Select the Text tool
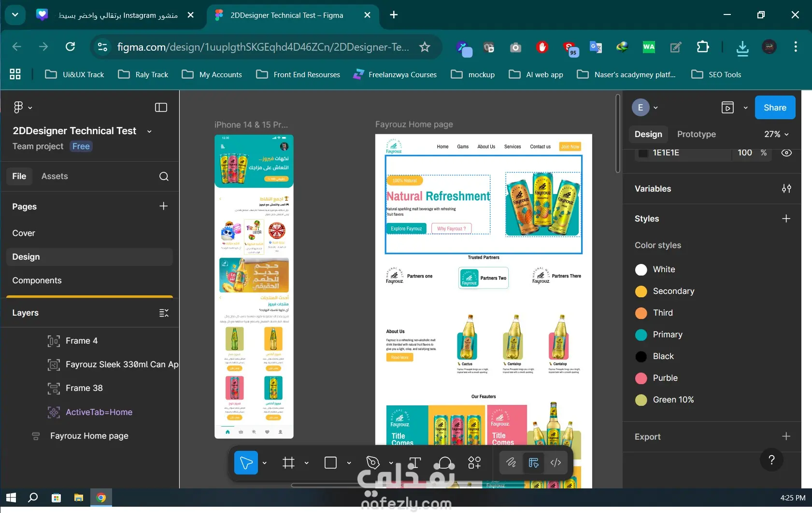This screenshot has height=513, width=812. [x=415, y=463]
